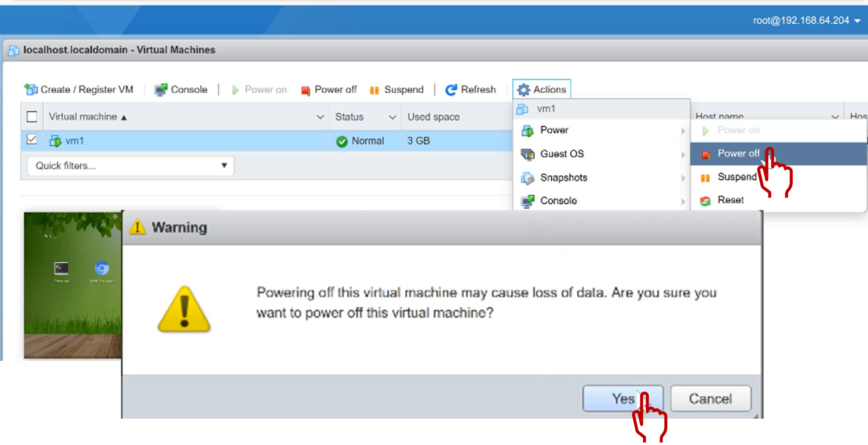Image resolution: width=868 pixels, height=445 pixels.
Task: Open the Quick filters dropdown
Action: click(130, 166)
